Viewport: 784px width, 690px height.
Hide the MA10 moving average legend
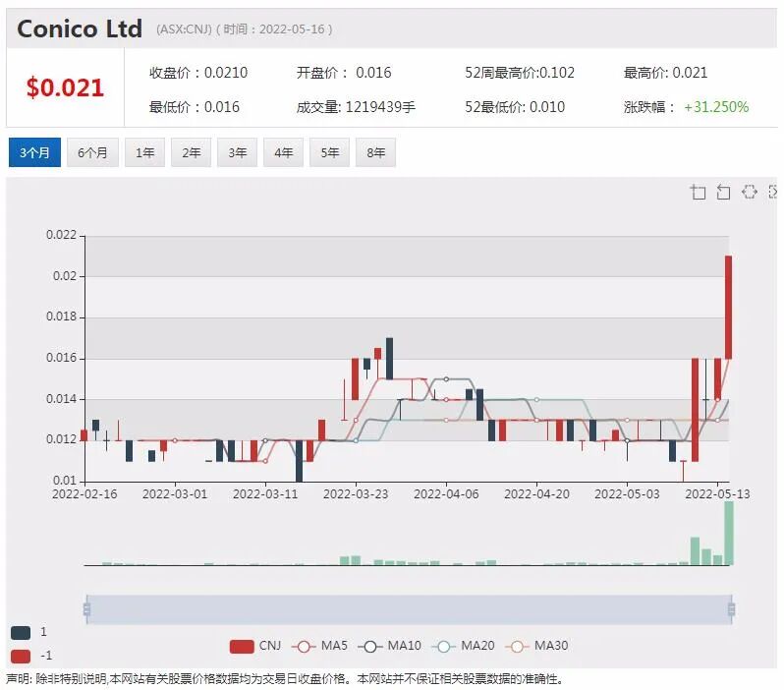(389, 646)
